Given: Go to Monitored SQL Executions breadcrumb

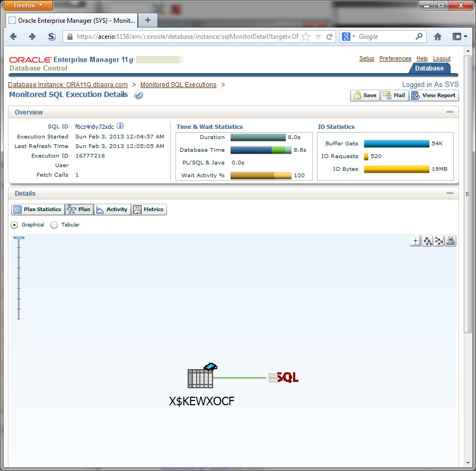Looking at the screenshot, I should click(178, 85).
